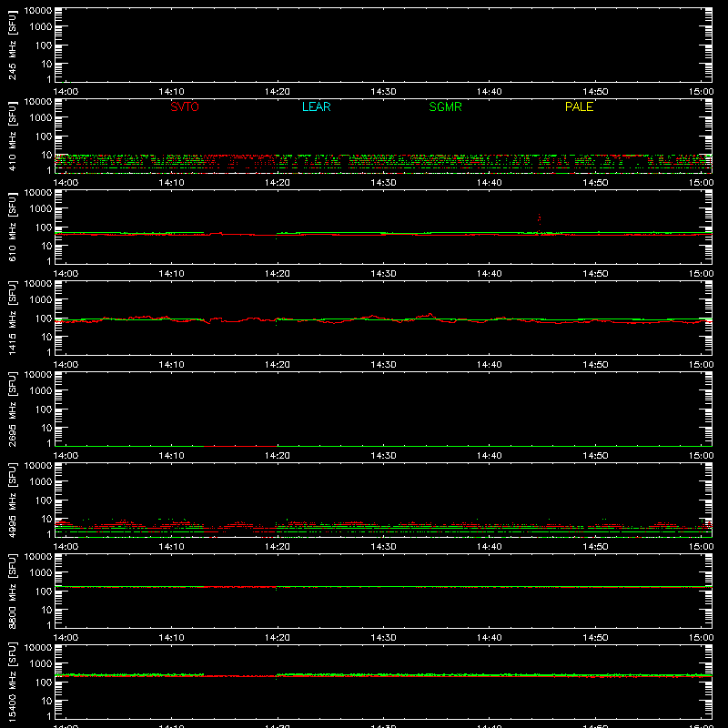Click the 1000 tick label of 410 MHz panel
The height and width of the screenshot is (728, 728).
[x=41, y=118]
